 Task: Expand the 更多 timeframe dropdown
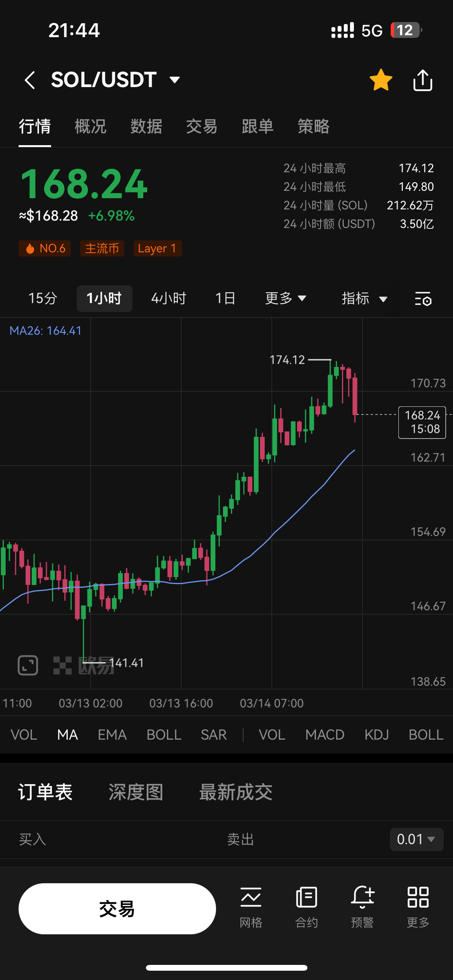(x=285, y=298)
